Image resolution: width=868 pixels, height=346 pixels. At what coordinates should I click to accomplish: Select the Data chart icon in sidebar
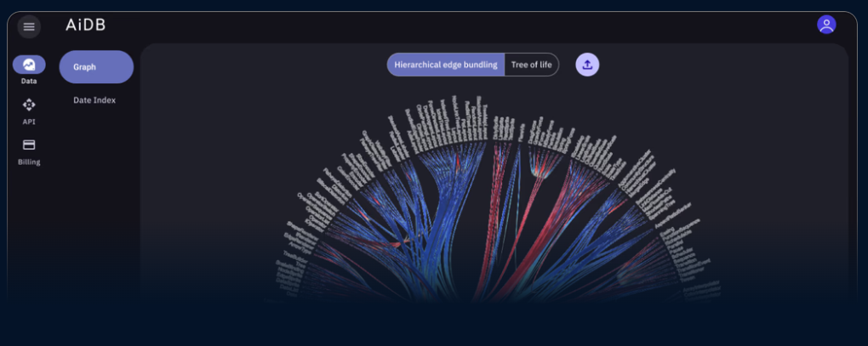pyautogui.click(x=29, y=65)
